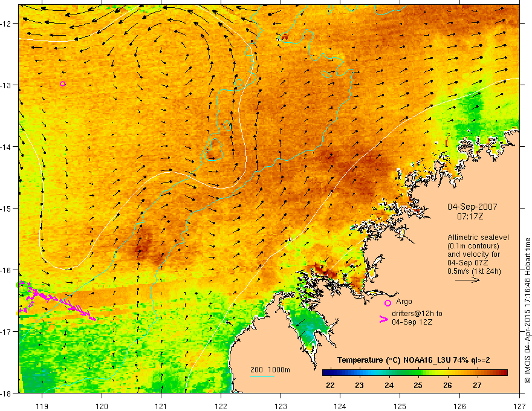The image size is (532, 411).
Task: Click the Argo circle symbol in the legend
Action: click(x=388, y=303)
